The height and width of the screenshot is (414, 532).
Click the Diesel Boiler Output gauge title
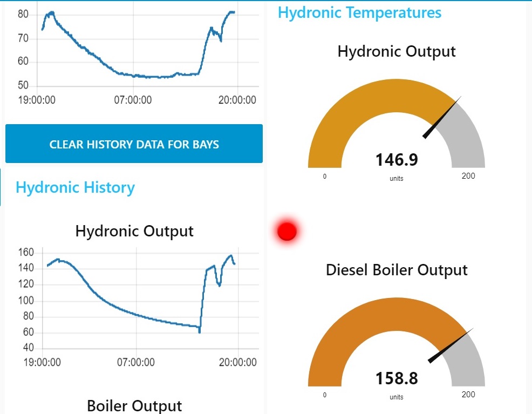[397, 270]
